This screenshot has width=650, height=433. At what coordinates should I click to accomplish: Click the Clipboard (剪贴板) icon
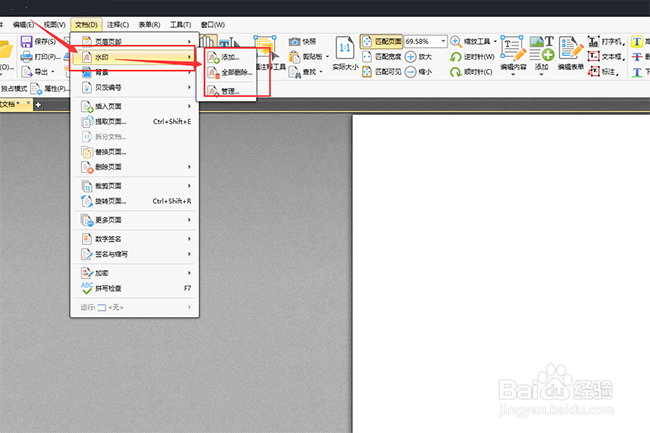295,56
